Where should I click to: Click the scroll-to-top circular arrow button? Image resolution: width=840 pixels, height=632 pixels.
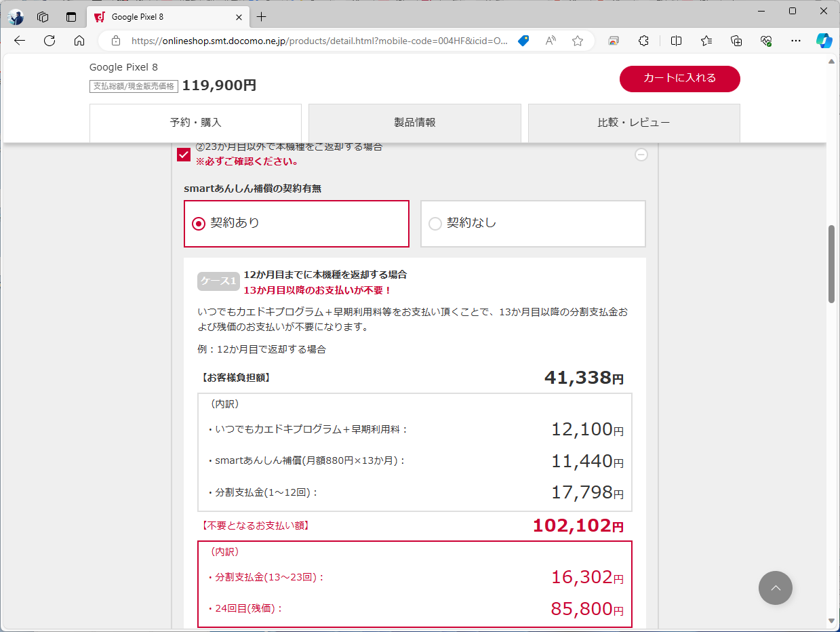(775, 588)
